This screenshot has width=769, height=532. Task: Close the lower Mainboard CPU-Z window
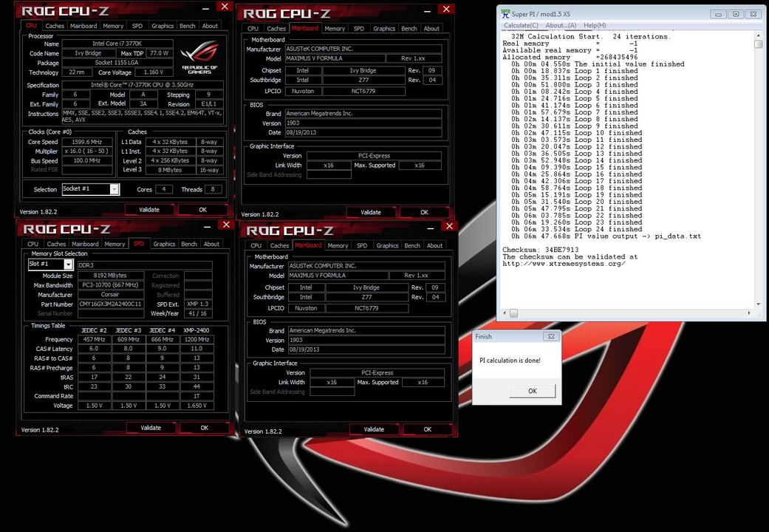coord(449,226)
